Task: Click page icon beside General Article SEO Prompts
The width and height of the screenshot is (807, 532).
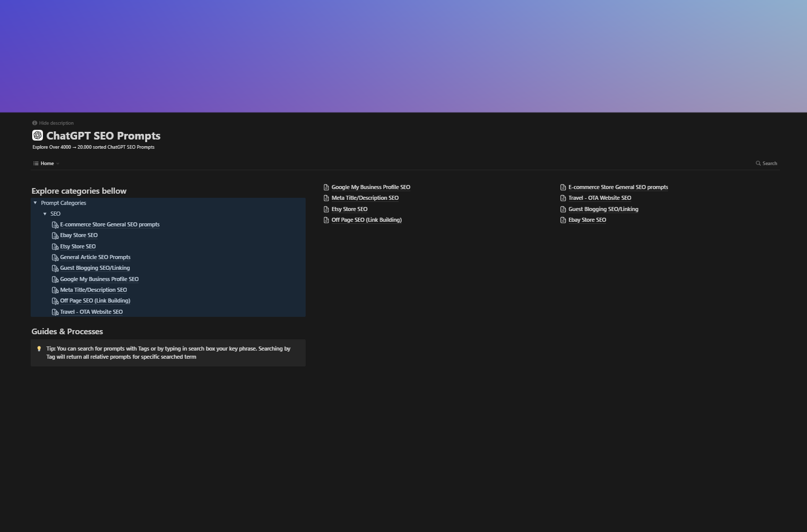Action: pos(55,258)
